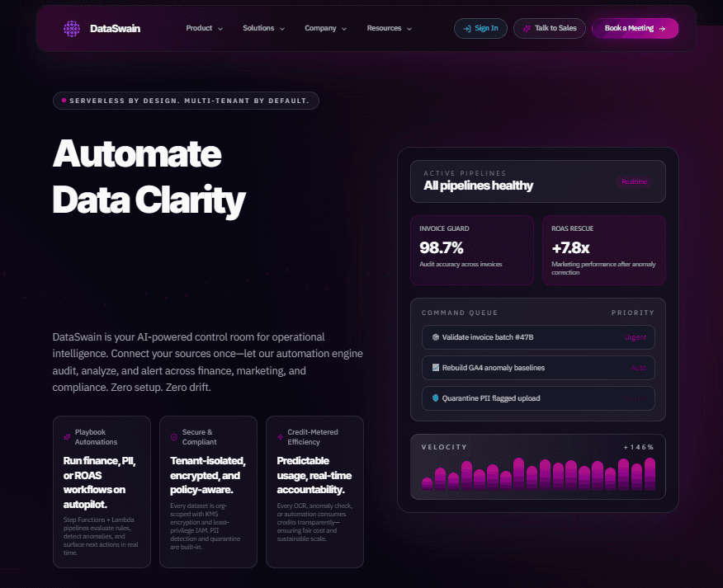Click the Credit-Metered Efficiency lightning icon
This screenshot has height=588, width=723.
281,435
